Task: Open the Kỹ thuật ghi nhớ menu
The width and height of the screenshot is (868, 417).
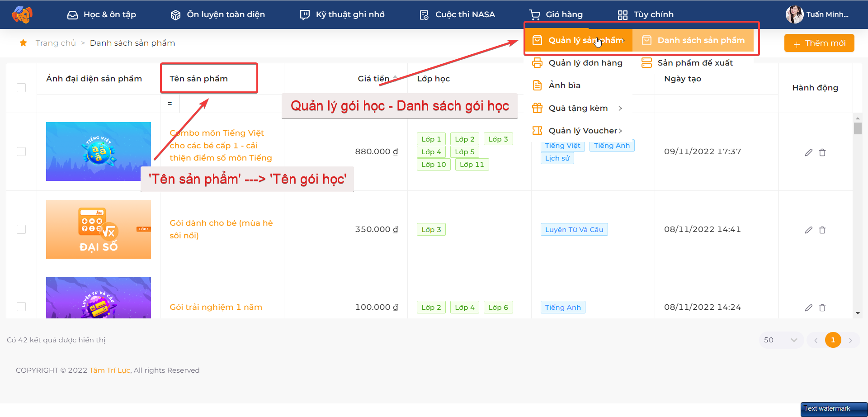Action: point(342,14)
